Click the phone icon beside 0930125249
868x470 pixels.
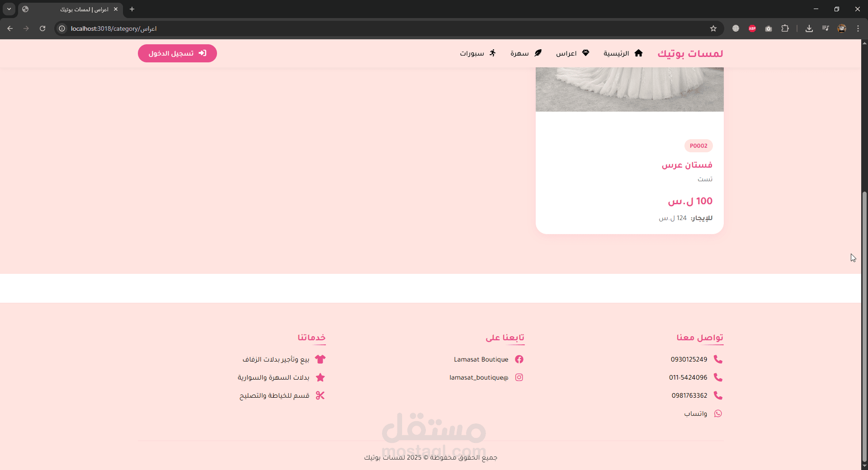pos(718,359)
